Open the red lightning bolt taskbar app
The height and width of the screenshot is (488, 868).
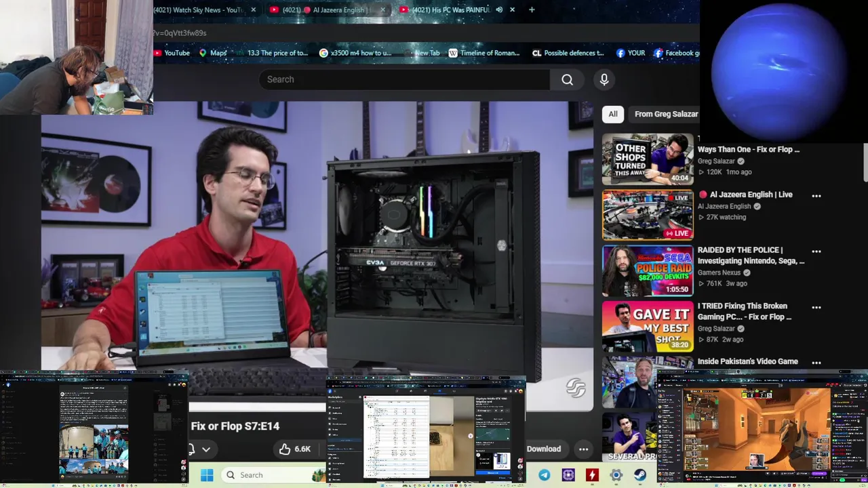click(x=592, y=475)
